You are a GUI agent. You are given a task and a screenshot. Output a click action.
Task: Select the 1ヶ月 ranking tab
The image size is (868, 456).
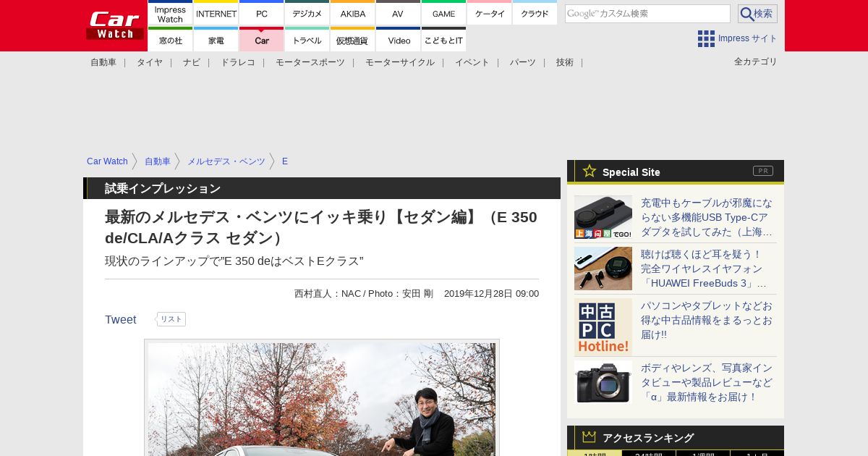point(757,454)
